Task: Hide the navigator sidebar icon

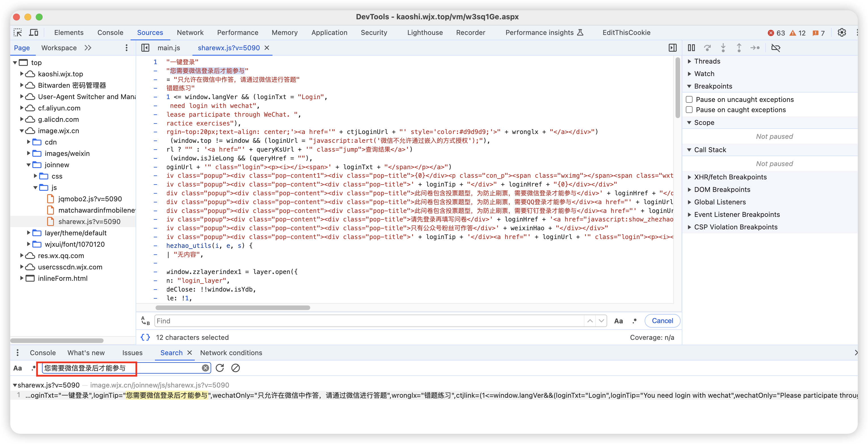Action: [x=145, y=48]
